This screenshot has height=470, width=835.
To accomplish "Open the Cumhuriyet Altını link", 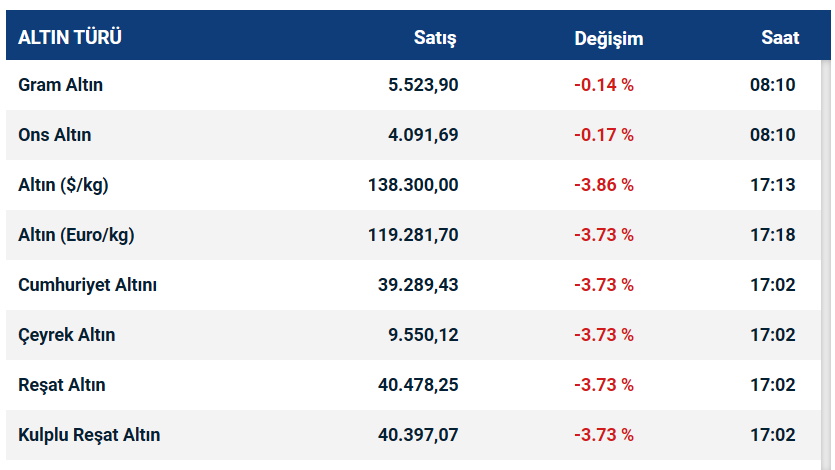I will (87, 285).
